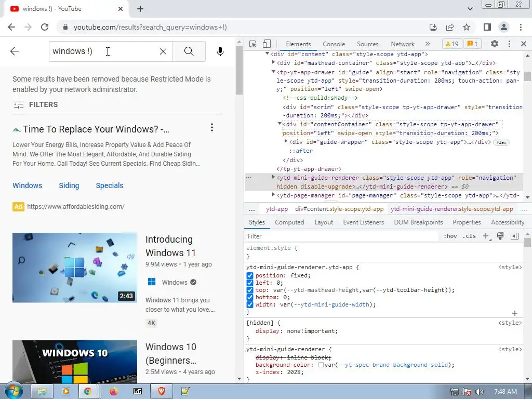Uncheck the 'width: var(--ytd-mini-guide-width)' property
This screenshot has width=532, height=399.
click(x=250, y=304)
